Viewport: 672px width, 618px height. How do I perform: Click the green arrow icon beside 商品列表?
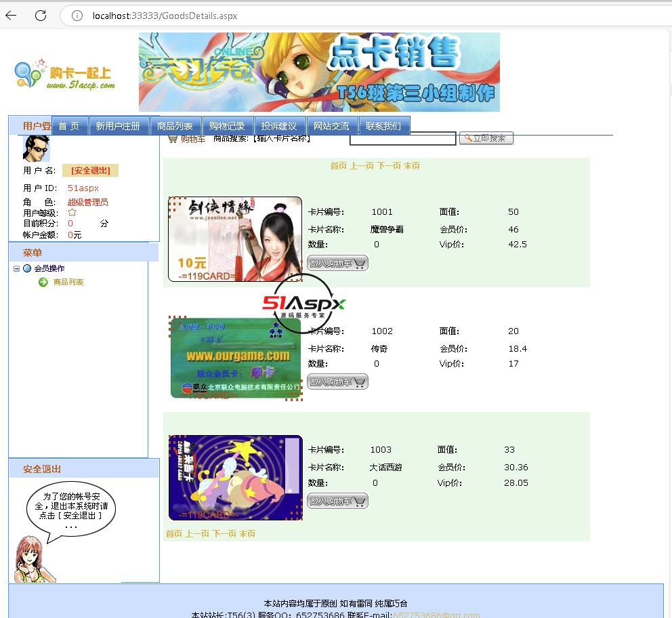[43, 282]
